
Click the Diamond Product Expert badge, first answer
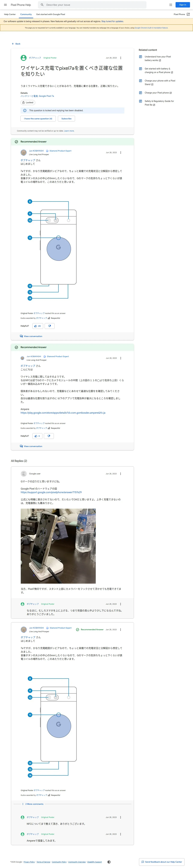point(59,151)
